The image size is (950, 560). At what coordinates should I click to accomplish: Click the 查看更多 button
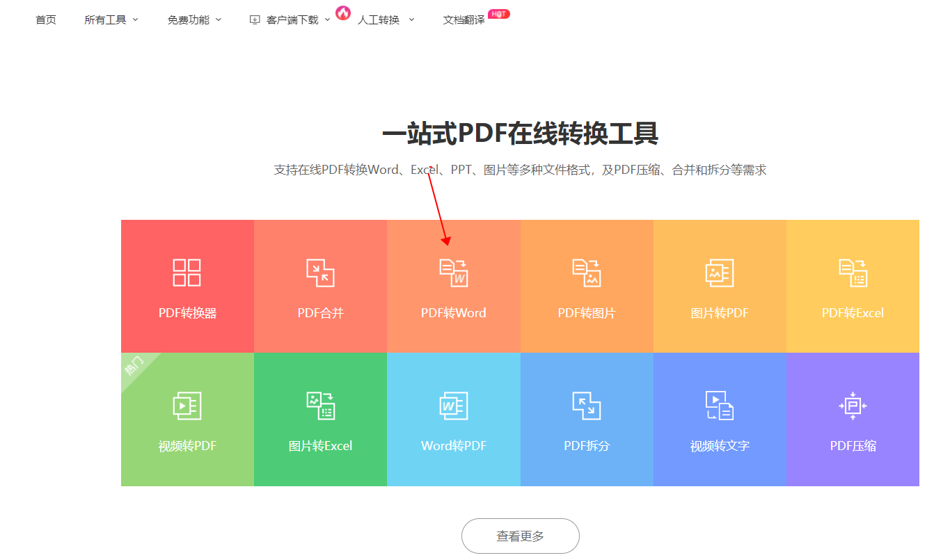521,536
